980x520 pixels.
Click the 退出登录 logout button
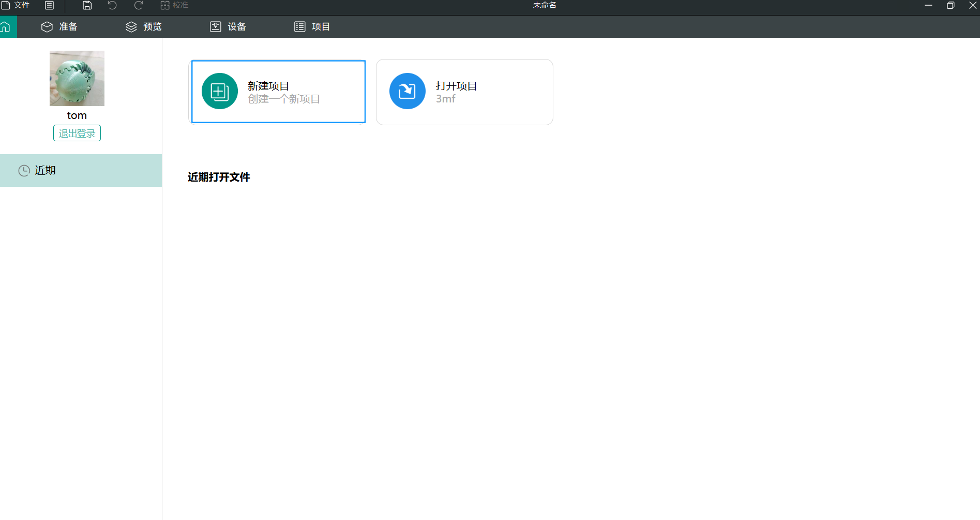(x=77, y=133)
